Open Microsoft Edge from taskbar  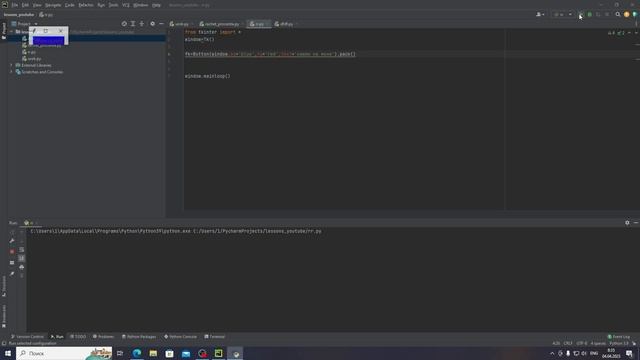point(137,353)
